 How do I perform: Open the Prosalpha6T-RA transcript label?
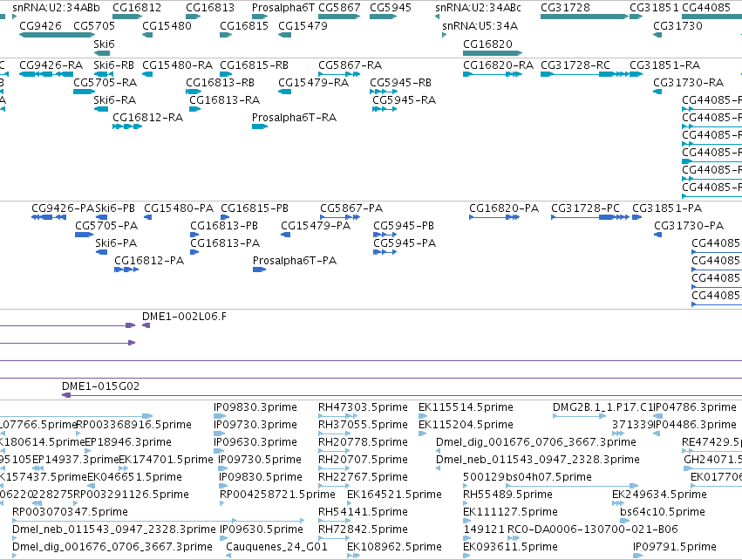tap(295, 118)
